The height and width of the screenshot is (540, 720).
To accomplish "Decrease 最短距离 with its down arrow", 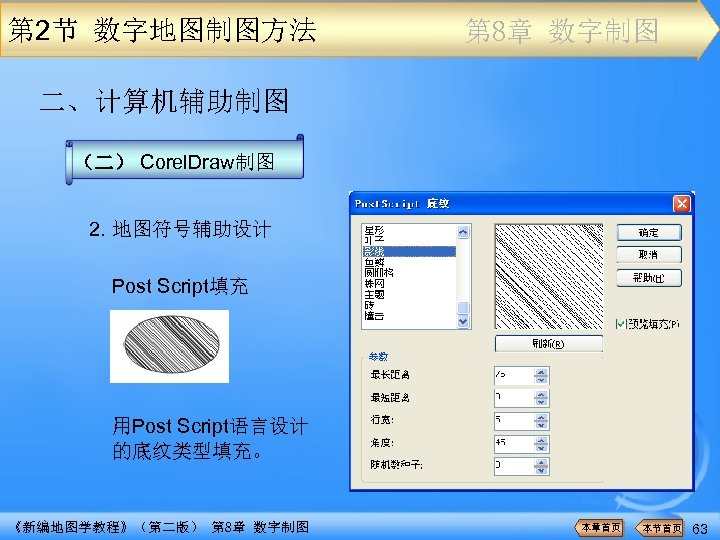I will pos(541,402).
